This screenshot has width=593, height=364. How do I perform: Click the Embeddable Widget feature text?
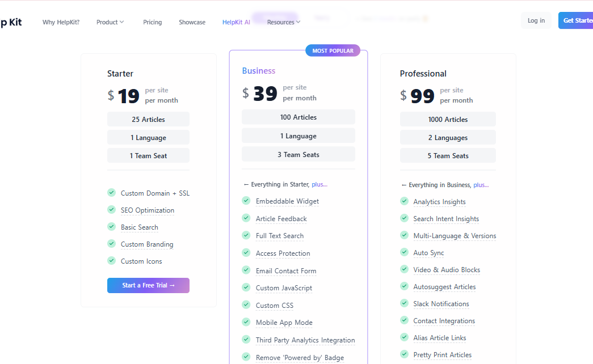point(288,201)
